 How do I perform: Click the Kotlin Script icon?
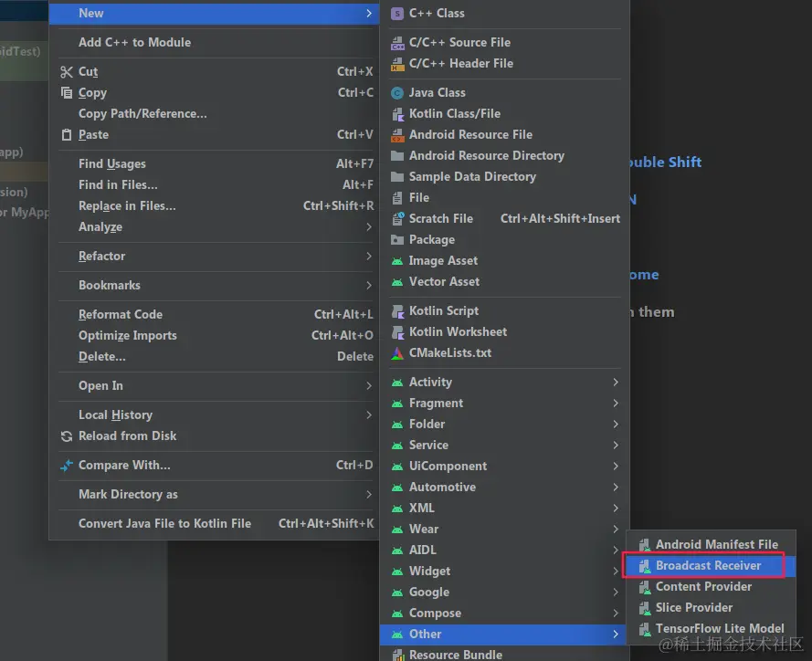(397, 311)
